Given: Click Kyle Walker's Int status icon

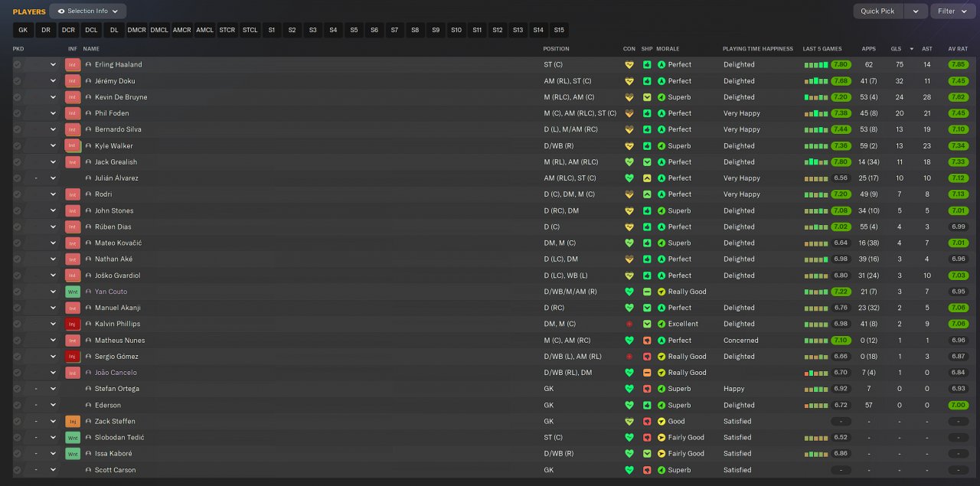Looking at the screenshot, I should pyautogui.click(x=73, y=145).
